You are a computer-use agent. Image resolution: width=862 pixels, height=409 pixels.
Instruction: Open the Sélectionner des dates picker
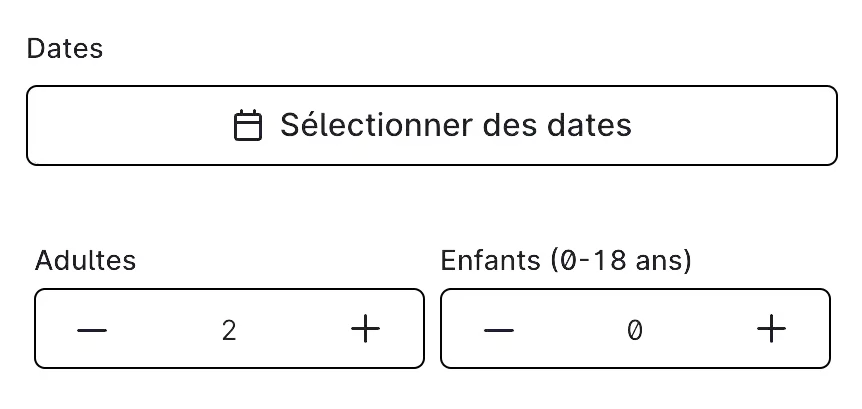(432, 125)
